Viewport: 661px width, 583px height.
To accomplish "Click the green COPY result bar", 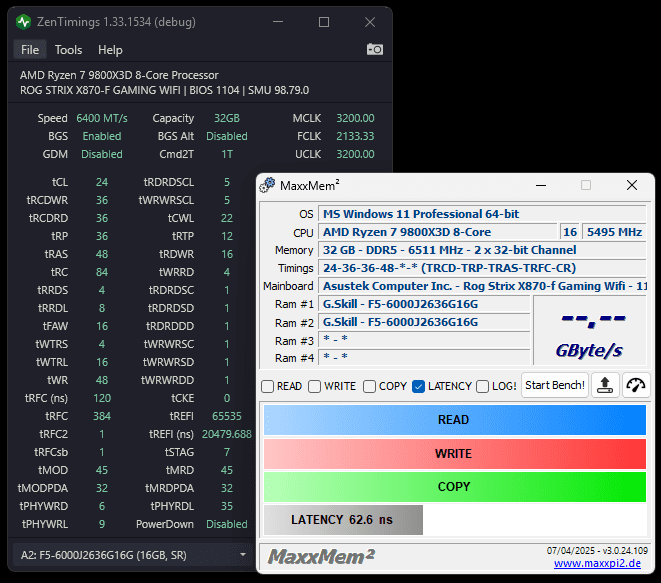I will tap(455, 487).
